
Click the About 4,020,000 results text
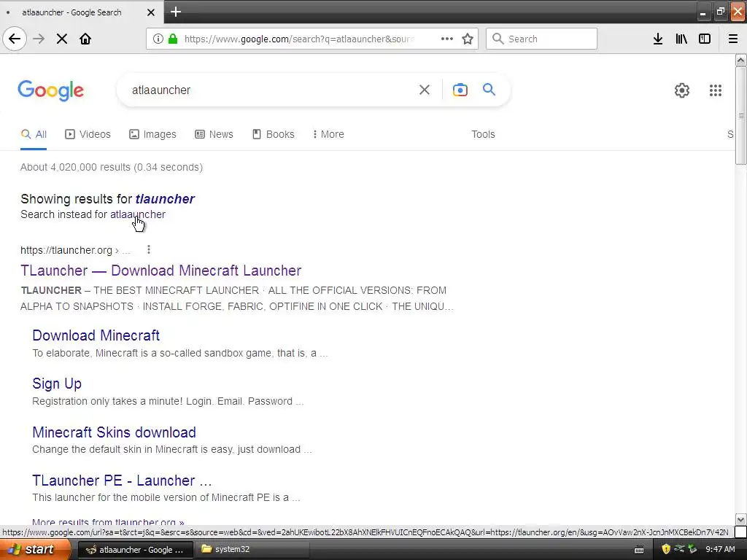(x=112, y=167)
